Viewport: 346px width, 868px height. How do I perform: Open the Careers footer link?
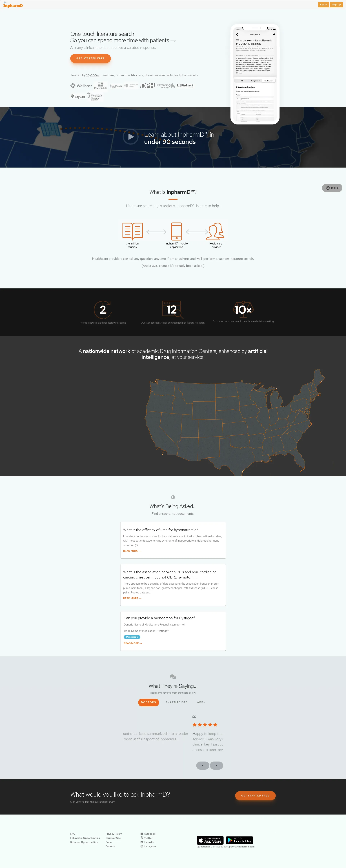(110, 846)
